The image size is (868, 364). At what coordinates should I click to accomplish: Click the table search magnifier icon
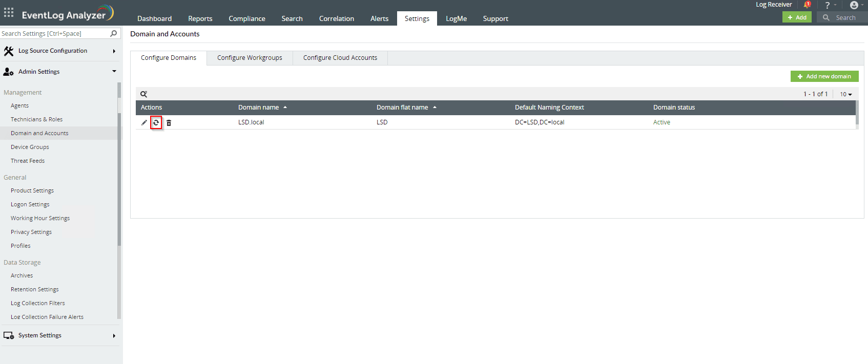tap(144, 94)
